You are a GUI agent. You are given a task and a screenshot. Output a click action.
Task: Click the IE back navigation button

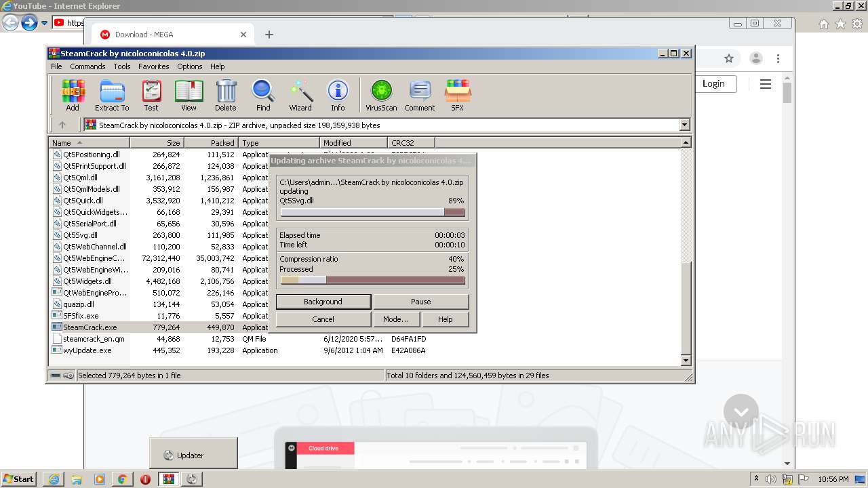10,23
